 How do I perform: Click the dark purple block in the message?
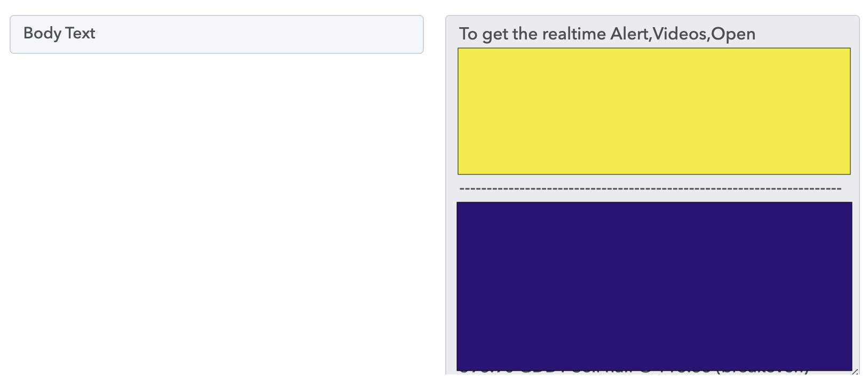pos(654,286)
